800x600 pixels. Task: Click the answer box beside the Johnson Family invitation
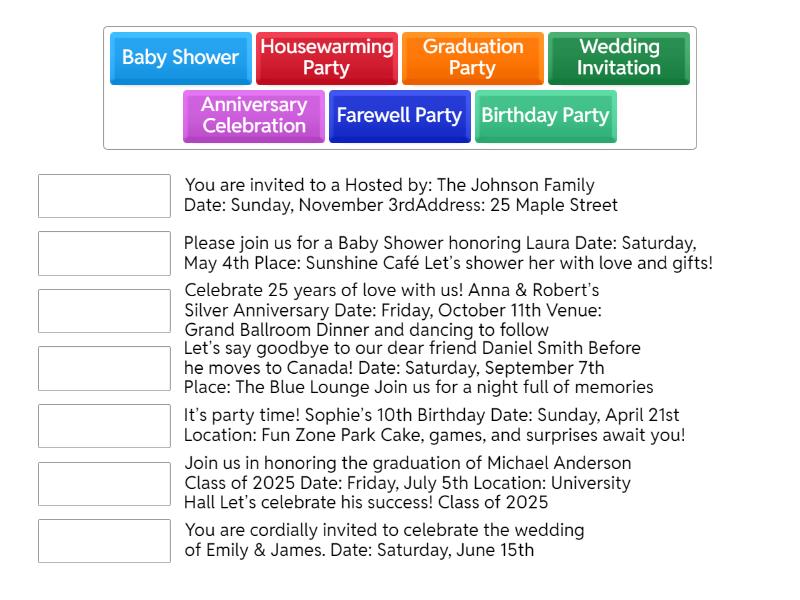pos(104,196)
